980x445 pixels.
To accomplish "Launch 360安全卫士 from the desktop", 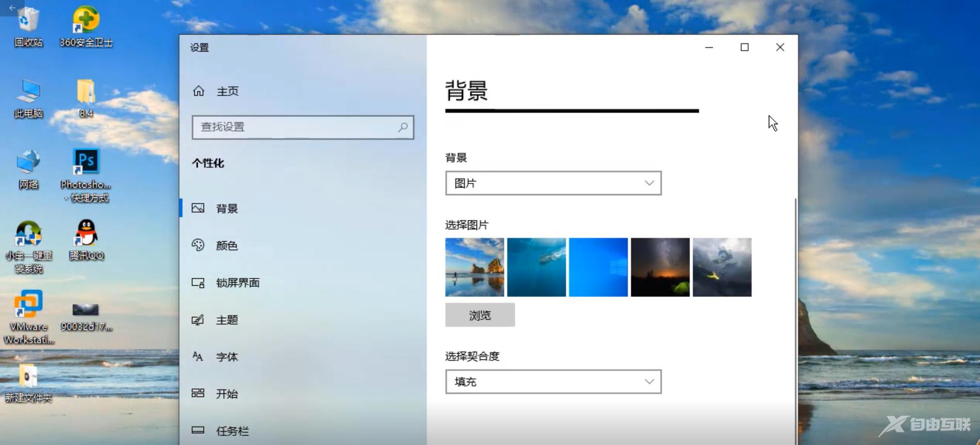I will (x=86, y=27).
